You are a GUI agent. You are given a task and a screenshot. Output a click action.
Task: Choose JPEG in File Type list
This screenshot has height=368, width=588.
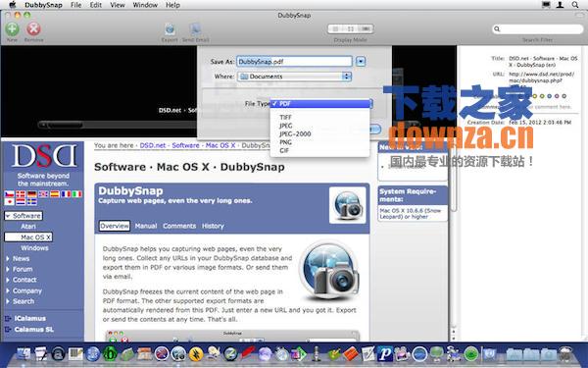pyautogui.click(x=319, y=126)
